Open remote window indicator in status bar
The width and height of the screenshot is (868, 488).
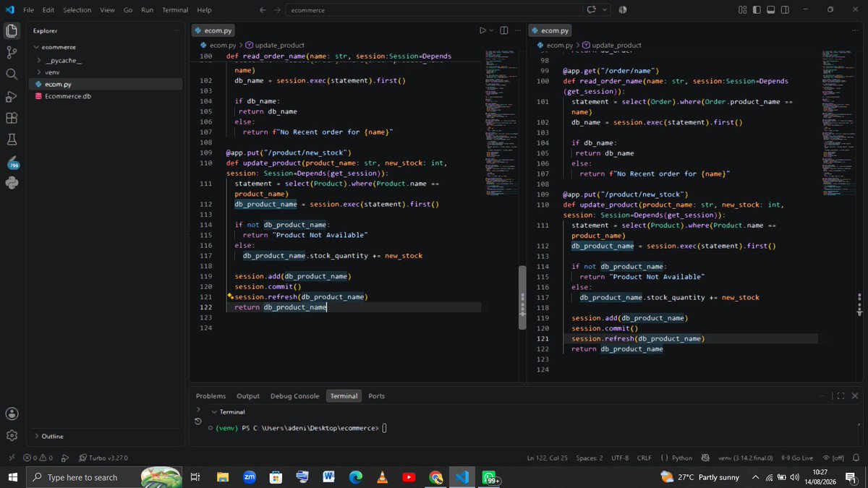point(11,458)
